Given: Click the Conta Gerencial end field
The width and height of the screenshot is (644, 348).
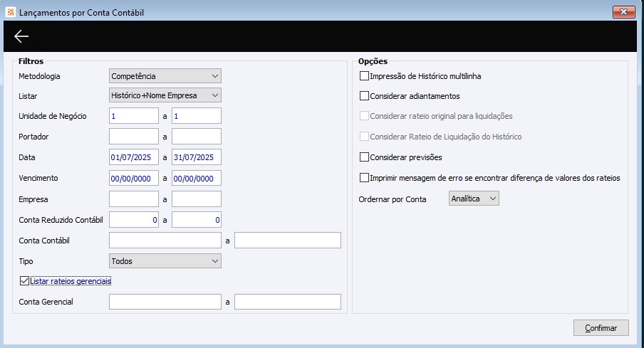Looking at the screenshot, I should point(288,302).
